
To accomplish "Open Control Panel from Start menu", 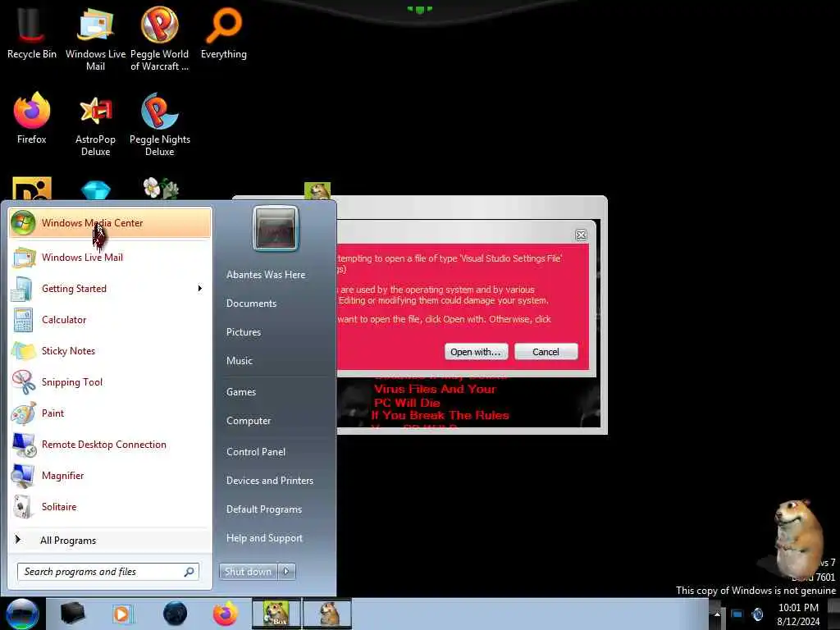I will (x=256, y=452).
